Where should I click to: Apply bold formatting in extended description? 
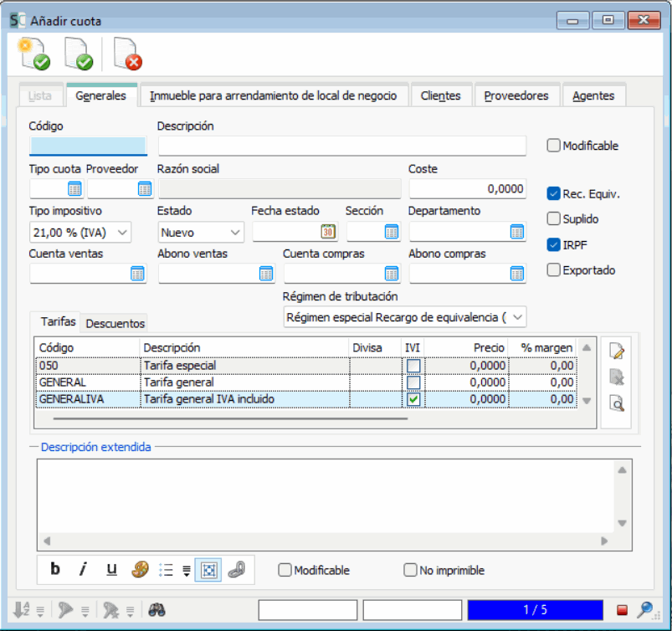click(55, 569)
